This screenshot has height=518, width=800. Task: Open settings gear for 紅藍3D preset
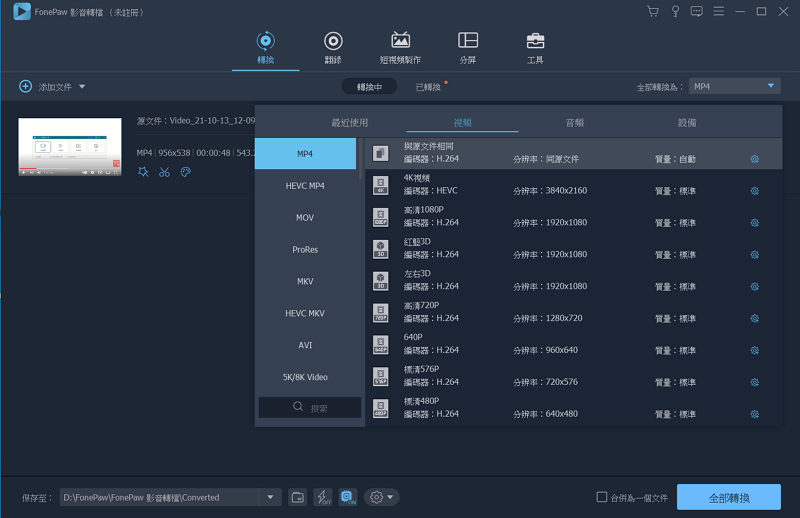click(x=755, y=255)
